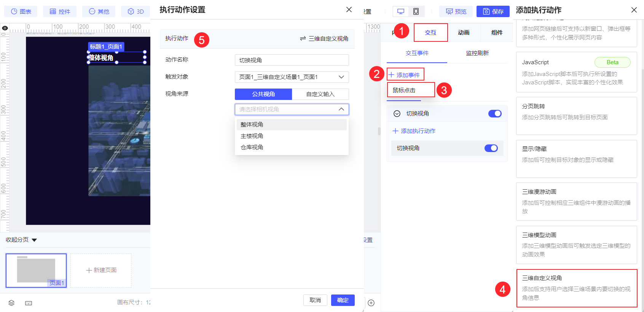The image size is (644, 312).
Task: Select the 分页跳转 action card
Action: click(576, 116)
